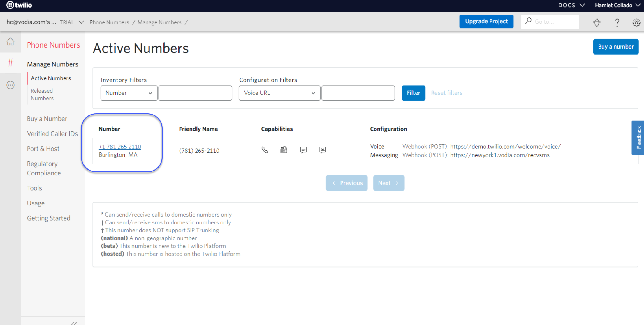Viewport: 644px width, 325px height.
Task: Open the settings gear icon
Action: 636,22
